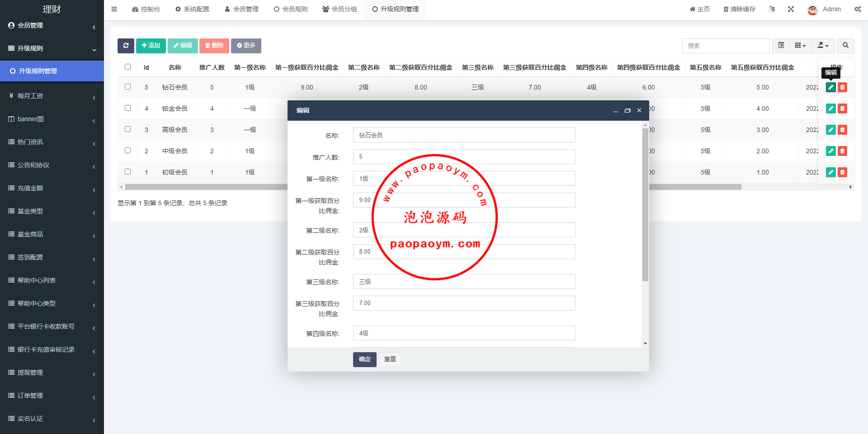Click the fullscreen icon in top bar

791,9
